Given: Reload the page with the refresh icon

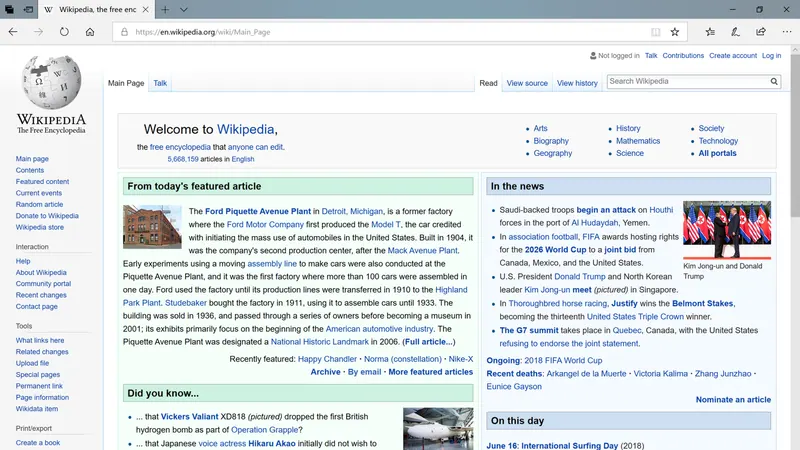Looking at the screenshot, I should pos(64,32).
